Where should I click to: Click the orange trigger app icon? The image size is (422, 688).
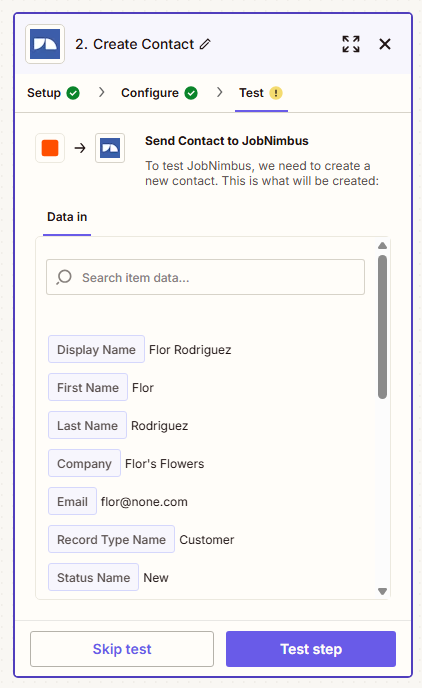(50, 148)
